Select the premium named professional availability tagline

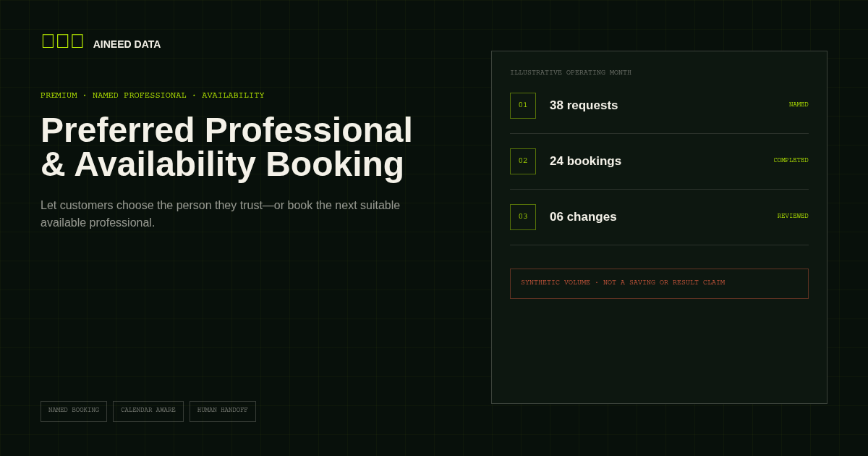tap(153, 96)
